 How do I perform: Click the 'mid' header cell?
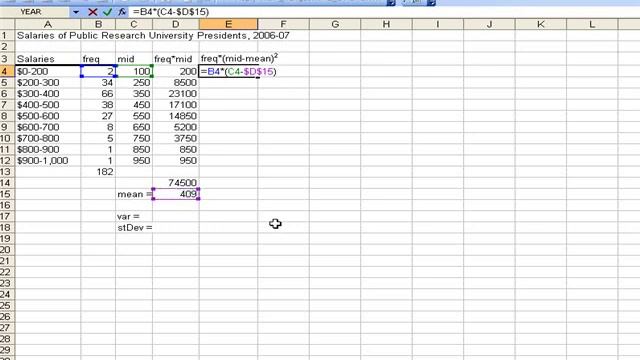click(x=134, y=59)
